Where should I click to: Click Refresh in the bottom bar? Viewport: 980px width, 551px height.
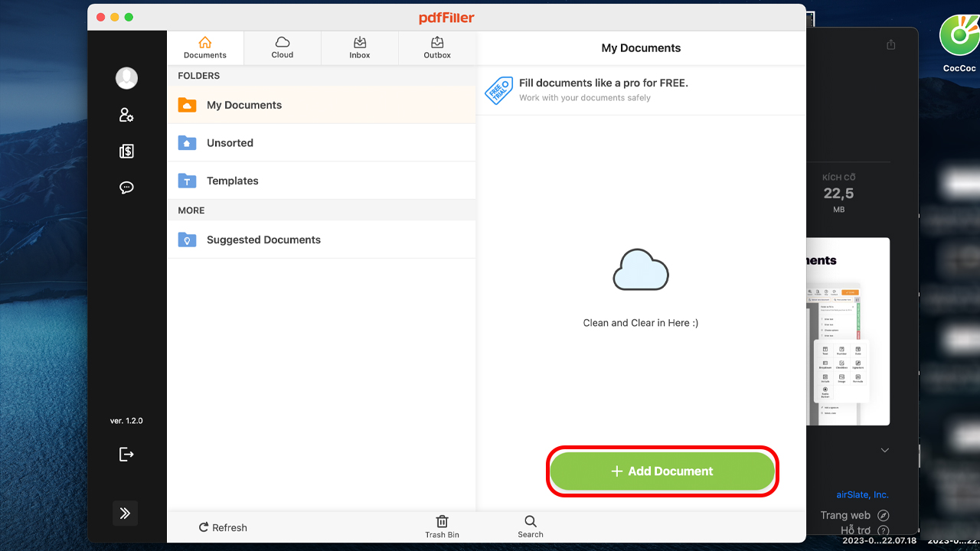click(x=223, y=527)
